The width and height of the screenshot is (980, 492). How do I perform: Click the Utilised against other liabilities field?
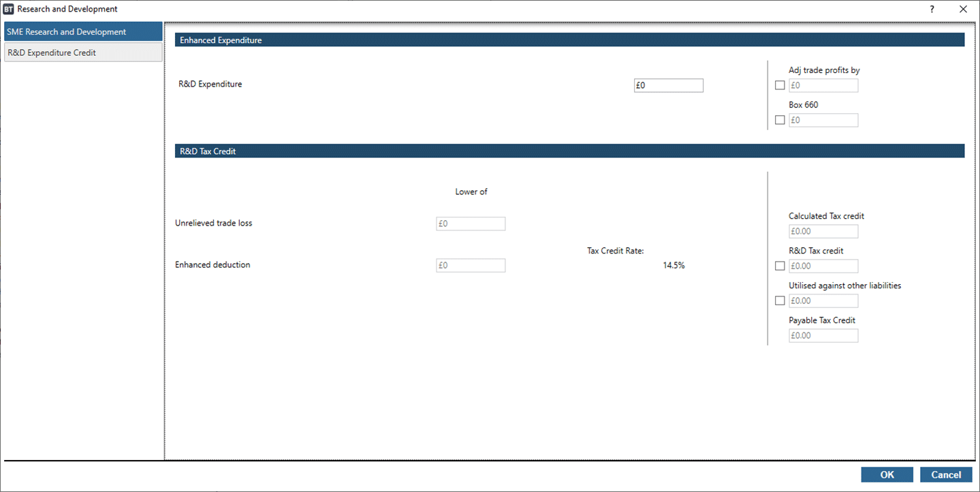pyautogui.click(x=823, y=301)
